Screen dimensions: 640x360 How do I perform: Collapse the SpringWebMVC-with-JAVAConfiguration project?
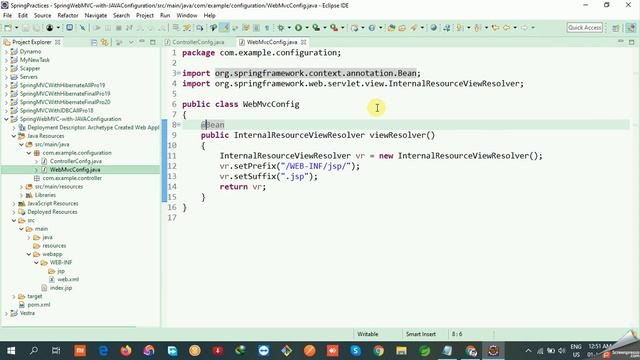[6, 119]
